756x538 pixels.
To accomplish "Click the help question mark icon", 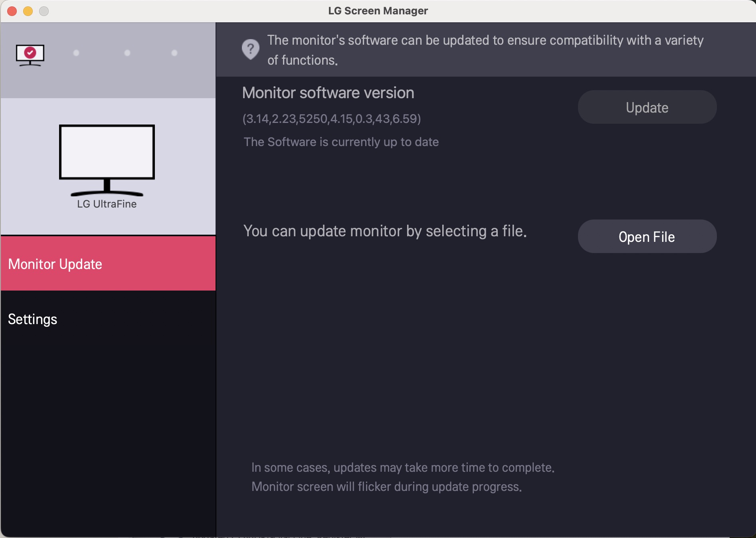I will pyautogui.click(x=251, y=49).
